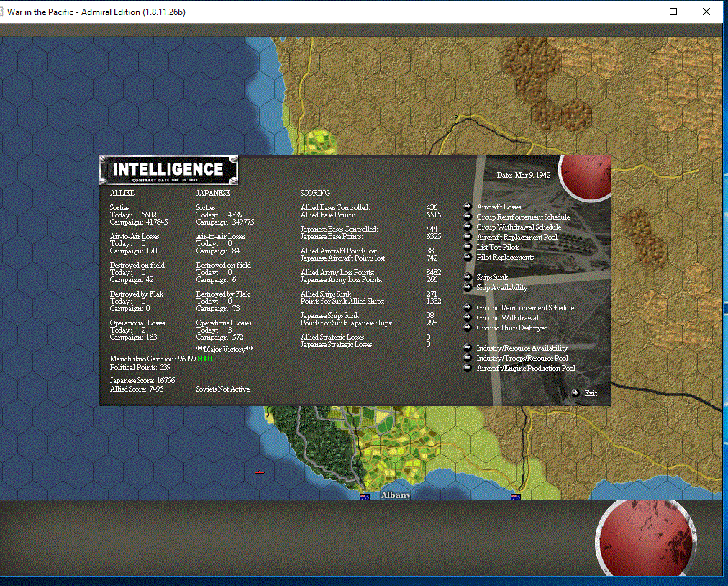Click the Japanese Ships Sunk: 38 row
The height and width of the screenshot is (586, 728).
[x=368, y=315]
